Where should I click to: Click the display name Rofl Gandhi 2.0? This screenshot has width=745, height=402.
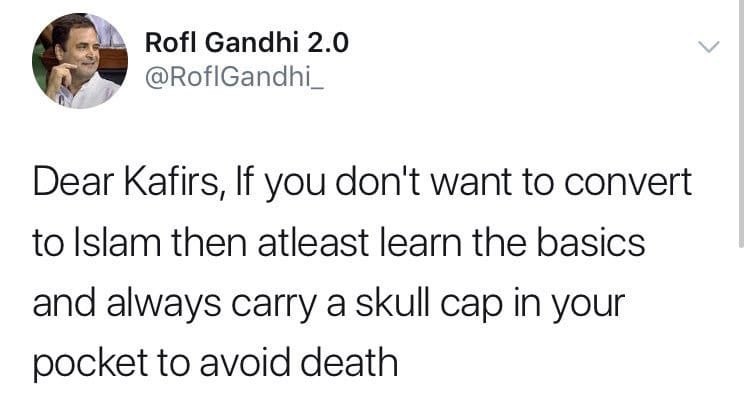click(247, 42)
